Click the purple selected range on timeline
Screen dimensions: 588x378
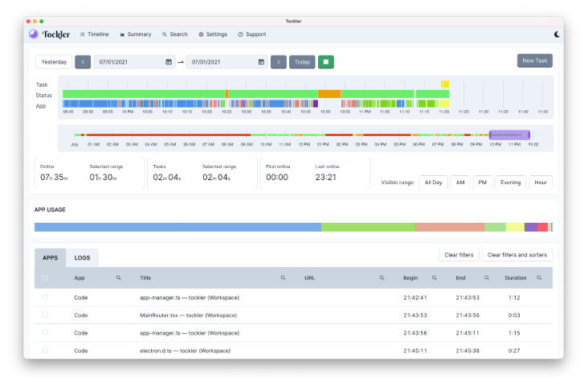pos(509,134)
